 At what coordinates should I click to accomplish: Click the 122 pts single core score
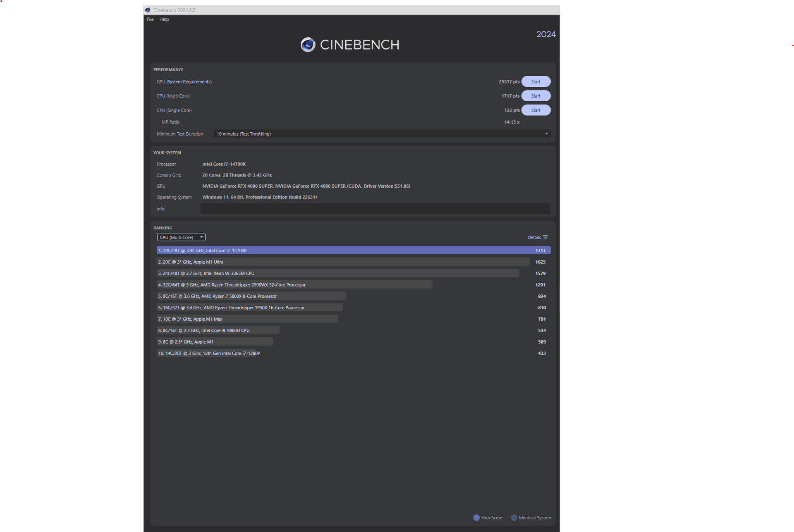pyautogui.click(x=512, y=110)
